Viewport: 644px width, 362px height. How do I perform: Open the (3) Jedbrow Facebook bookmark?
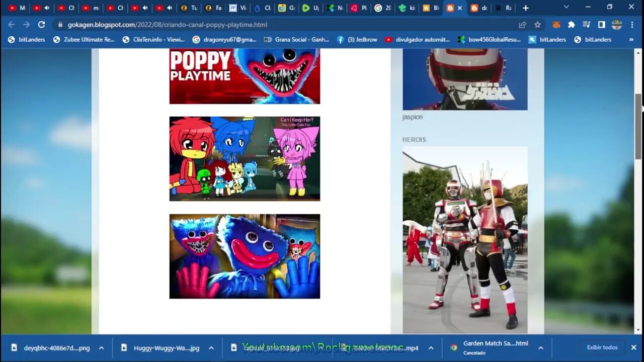357,39
